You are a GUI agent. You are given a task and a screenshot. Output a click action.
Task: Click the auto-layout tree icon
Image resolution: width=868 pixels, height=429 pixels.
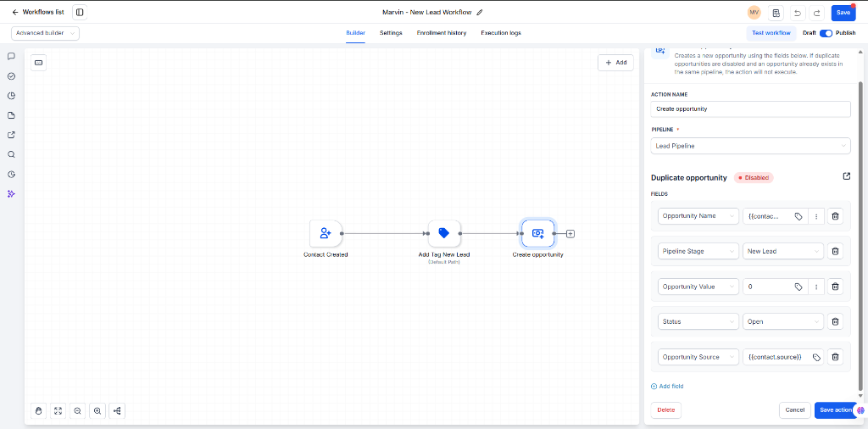[117, 410]
